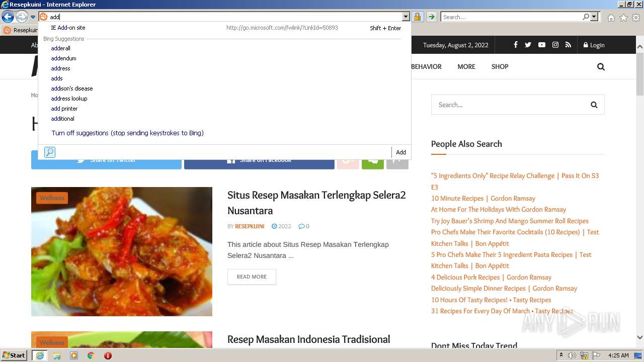Click the IE Forward navigation button

(x=22, y=17)
